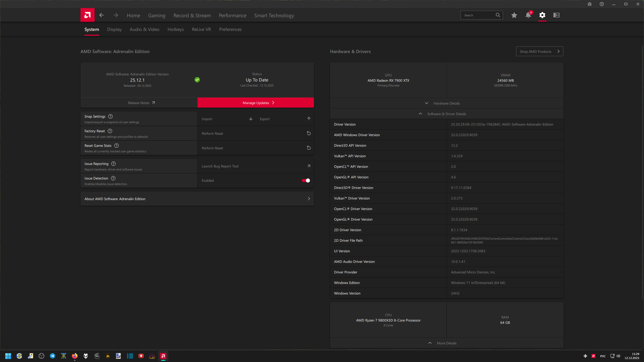Click the Factory Reset perform reset icon
The height and width of the screenshot is (362, 644).
(x=309, y=133)
